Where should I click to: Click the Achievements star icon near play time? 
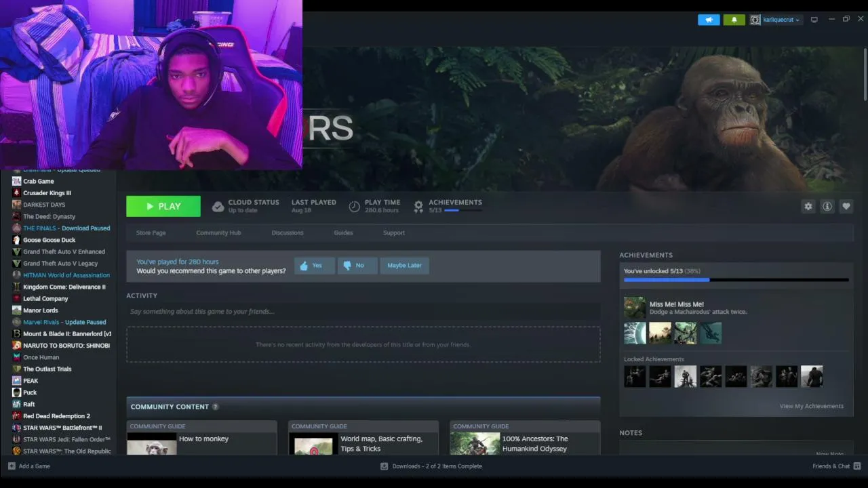418,206
